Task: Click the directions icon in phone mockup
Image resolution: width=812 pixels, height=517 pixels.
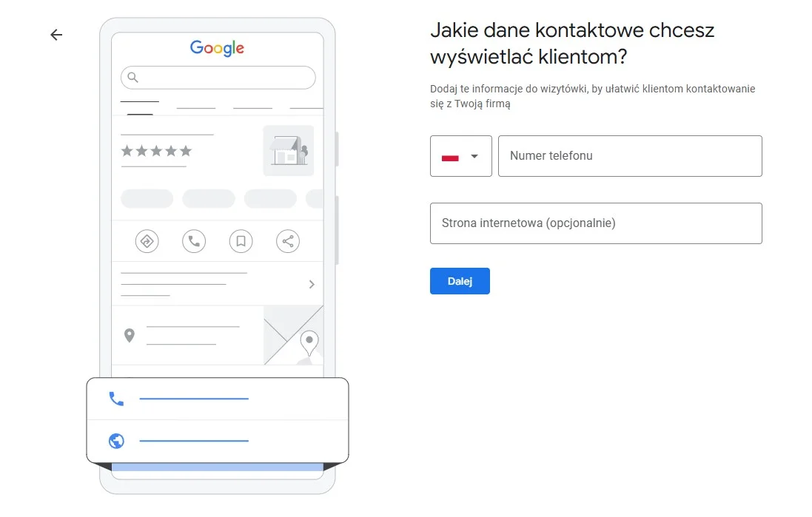Action: coord(147,241)
